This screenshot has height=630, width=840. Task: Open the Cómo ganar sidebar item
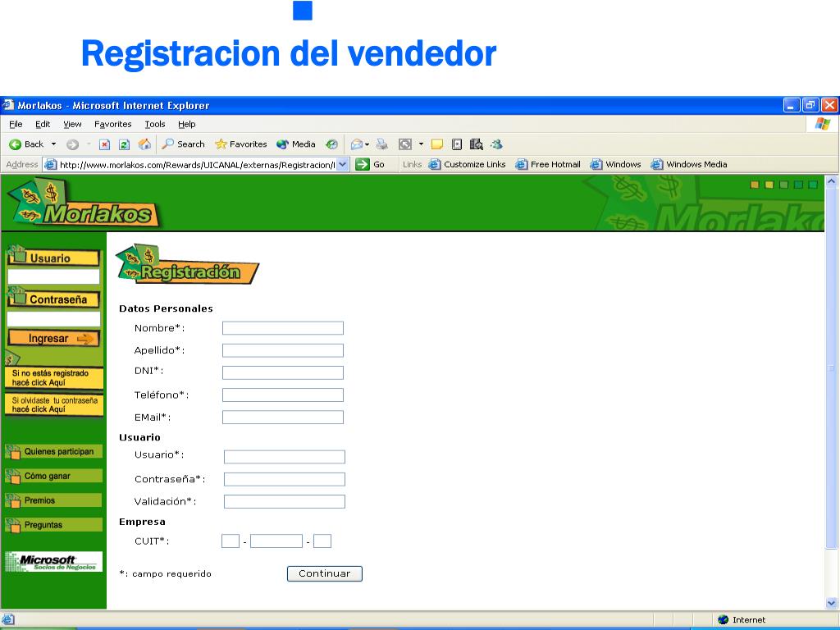pyautogui.click(x=53, y=476)
